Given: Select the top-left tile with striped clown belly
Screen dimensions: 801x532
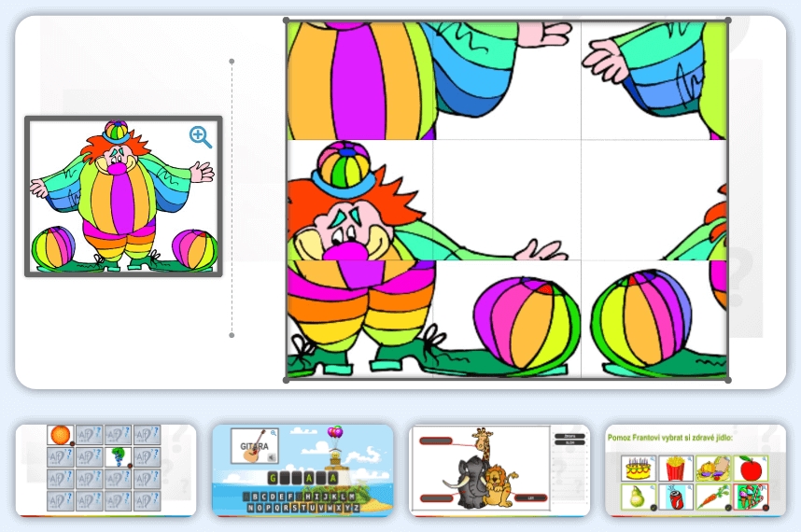Looking at the screenshot, I should [359, 80].
